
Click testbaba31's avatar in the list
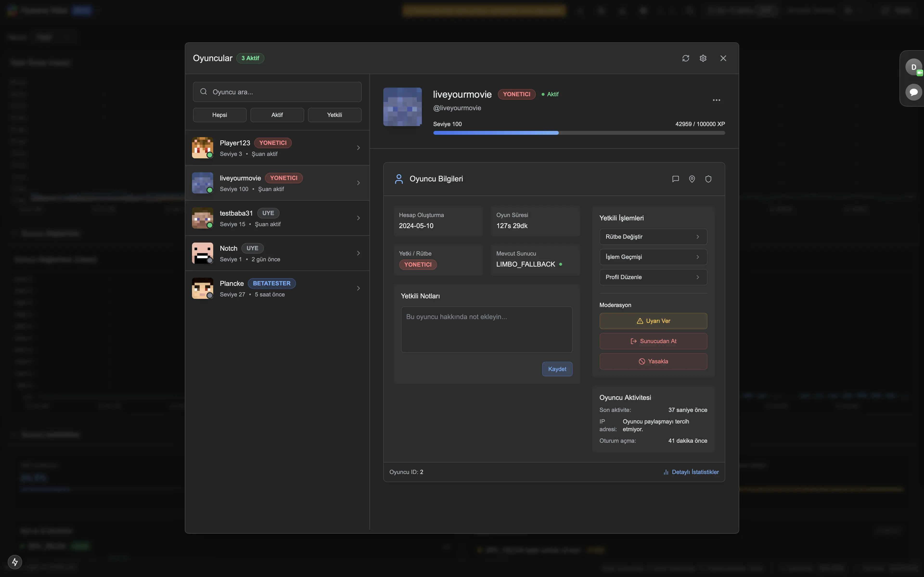(202, 218)
